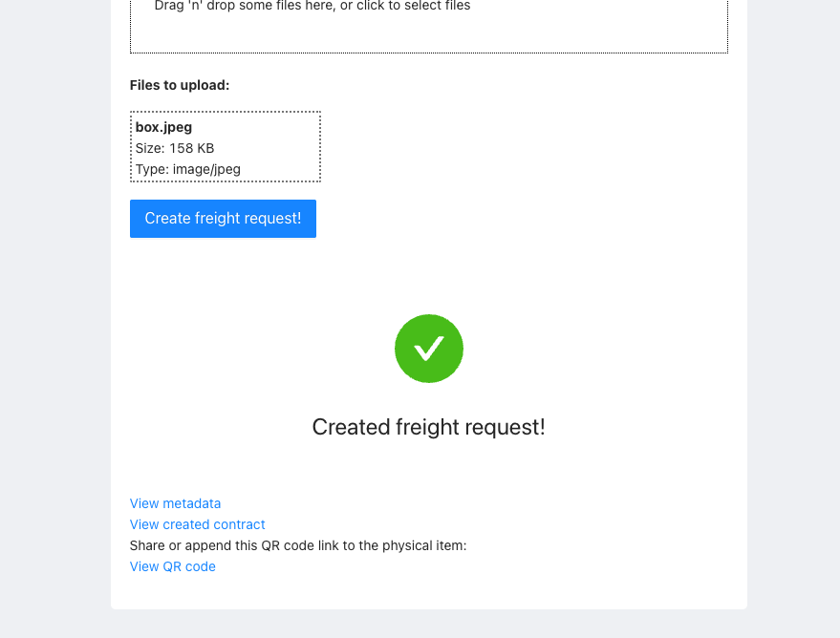Click the word "contract" in contract link
This screenshot has width=840, height=638.
pyautogui.click(x=240, y=524)
